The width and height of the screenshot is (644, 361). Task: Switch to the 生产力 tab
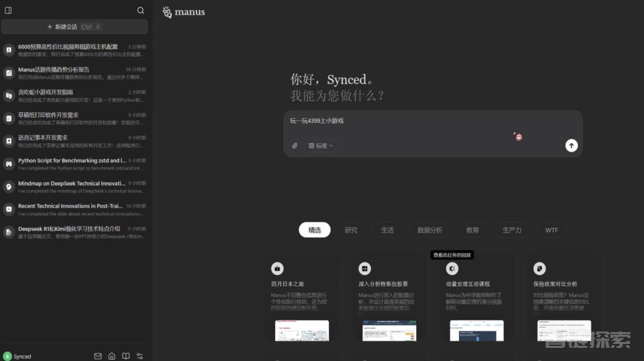pos(512,230)
